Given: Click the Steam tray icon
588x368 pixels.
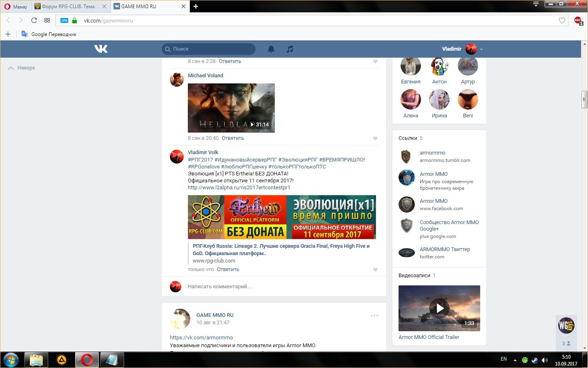Looking at the screenshot, I should [x=535, y=360].
